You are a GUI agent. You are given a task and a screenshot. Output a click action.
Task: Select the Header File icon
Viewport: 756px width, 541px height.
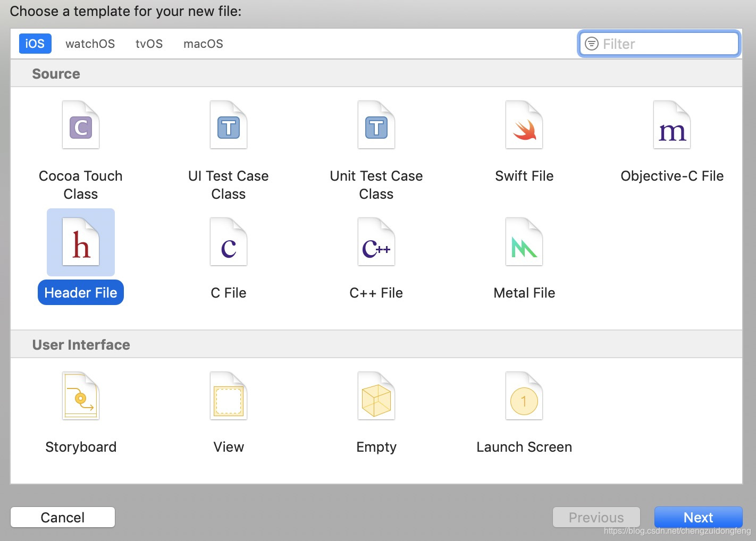tap(81, 242)
